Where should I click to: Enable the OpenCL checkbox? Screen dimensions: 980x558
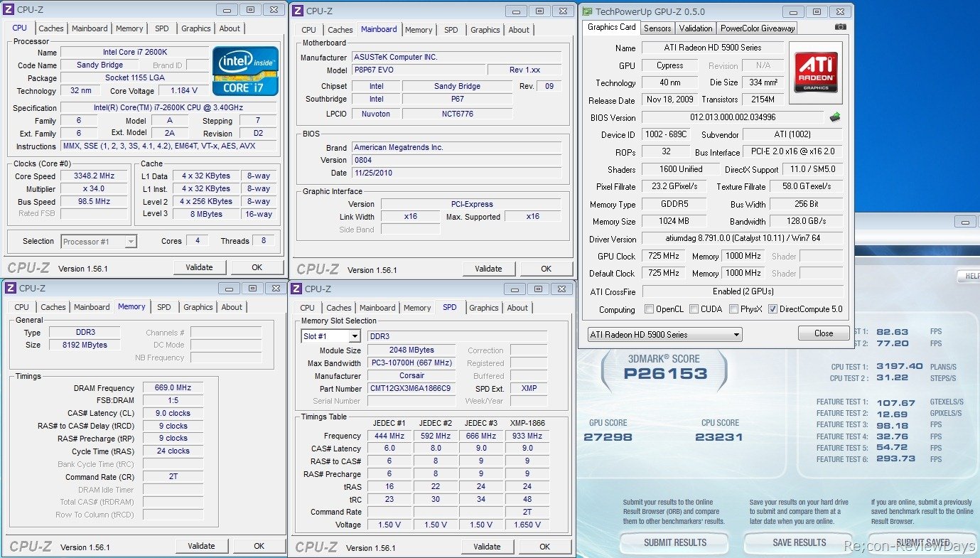(x=649, y=309)
